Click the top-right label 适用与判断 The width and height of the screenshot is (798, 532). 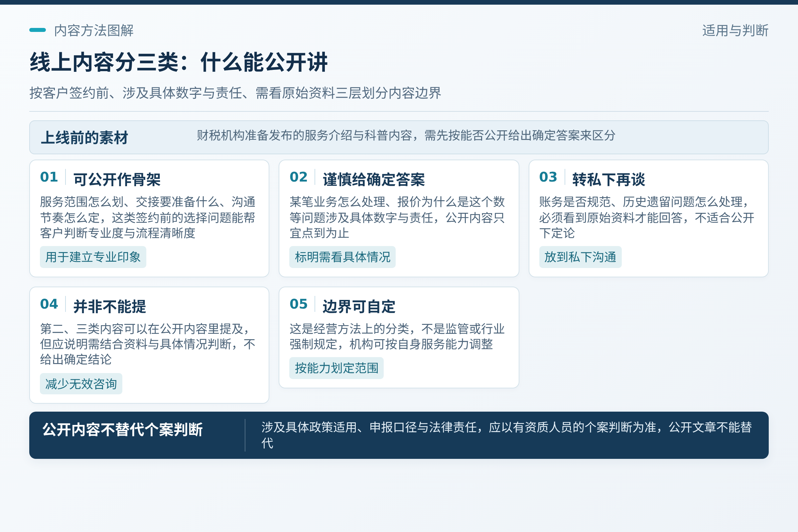click(x=735, y=31)
